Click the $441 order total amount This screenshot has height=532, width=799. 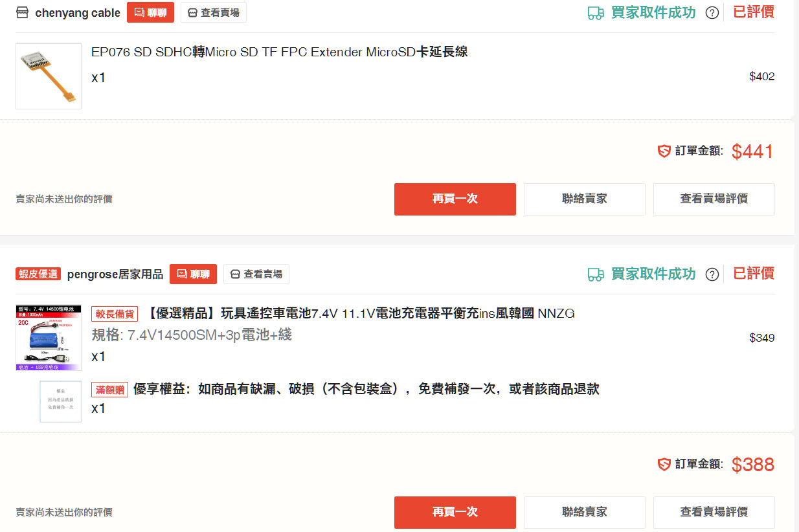click(x=753, y=151)
